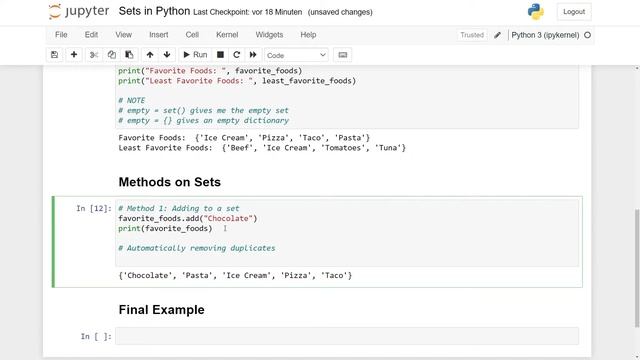Run the selected cell
The image size is (640, 360).
click(x=195, y=55)
